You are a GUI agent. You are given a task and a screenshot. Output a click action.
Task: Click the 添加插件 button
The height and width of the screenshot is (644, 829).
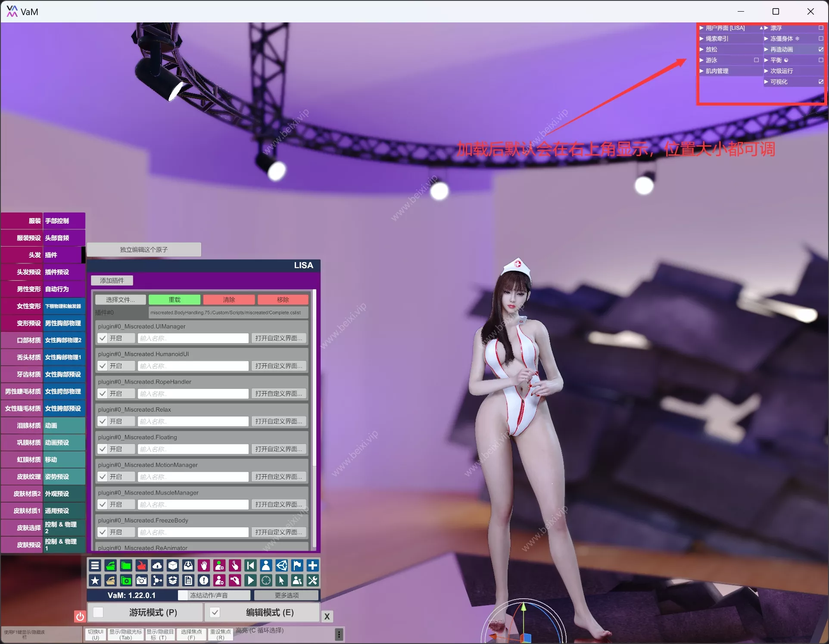click(x=112, y=281)
